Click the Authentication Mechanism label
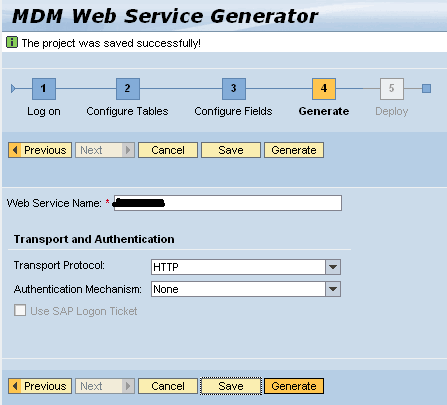Viewport: 447px width, 405px height. [x=78, y=289]
